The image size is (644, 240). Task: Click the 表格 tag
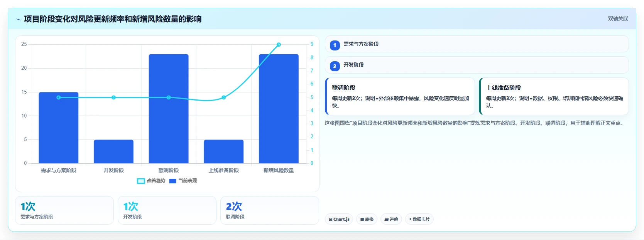click(x=367, y=219)
